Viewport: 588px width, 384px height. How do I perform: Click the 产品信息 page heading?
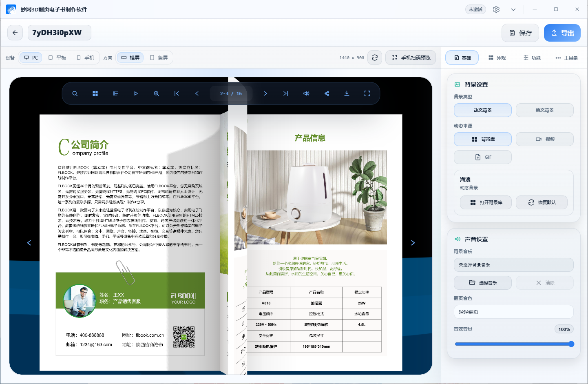[x=310, y=138]
